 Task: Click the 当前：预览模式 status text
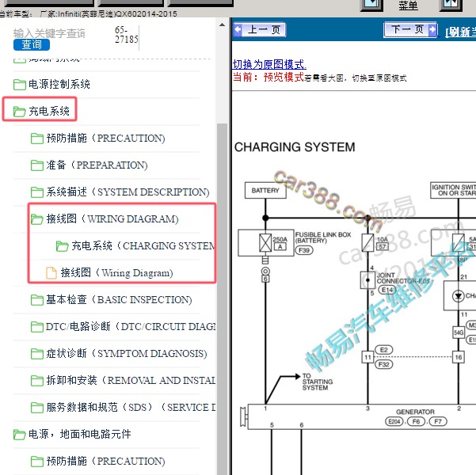pos(268,77)
